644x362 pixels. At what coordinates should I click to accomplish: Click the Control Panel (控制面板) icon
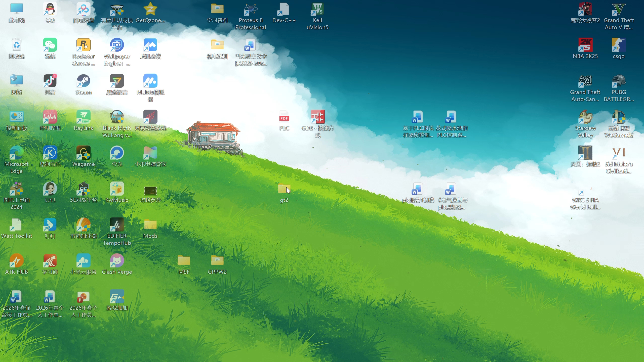tap(17, 117)
